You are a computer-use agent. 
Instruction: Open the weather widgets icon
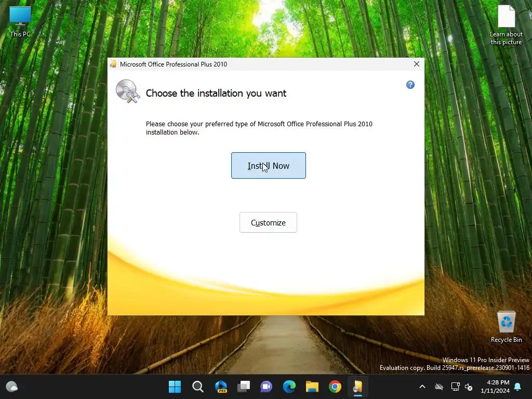pos(12,387)
